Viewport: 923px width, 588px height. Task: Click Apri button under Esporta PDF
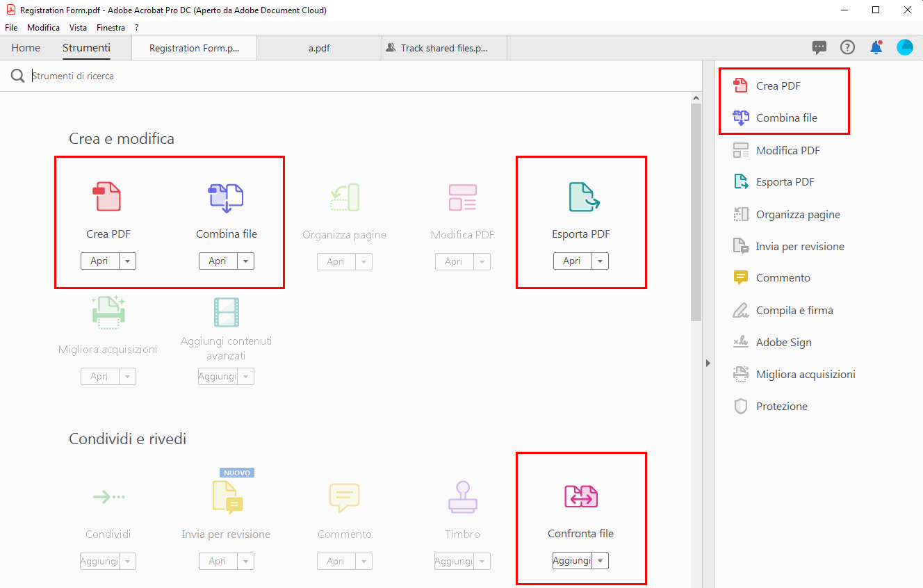click(572, 261)
